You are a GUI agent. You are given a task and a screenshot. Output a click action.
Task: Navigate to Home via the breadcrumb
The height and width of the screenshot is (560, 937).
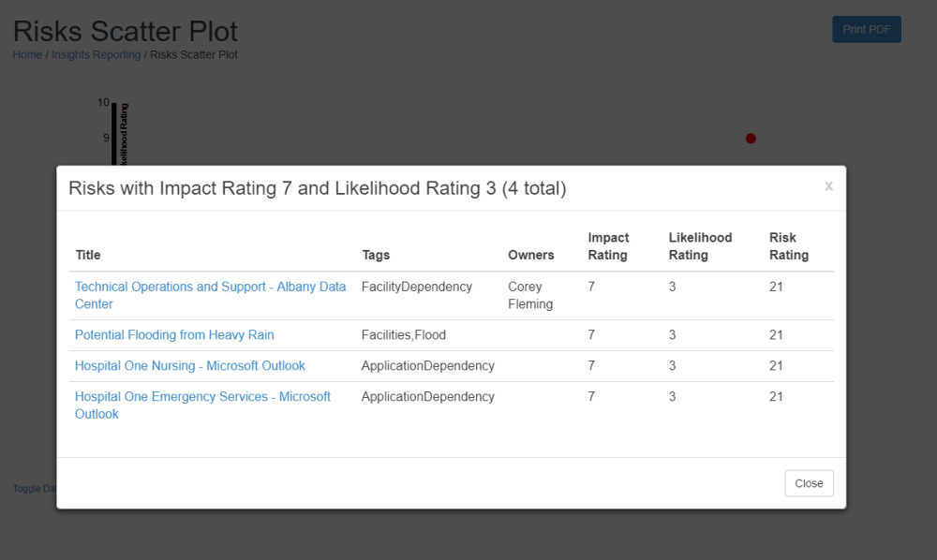[x=27, y=54]
